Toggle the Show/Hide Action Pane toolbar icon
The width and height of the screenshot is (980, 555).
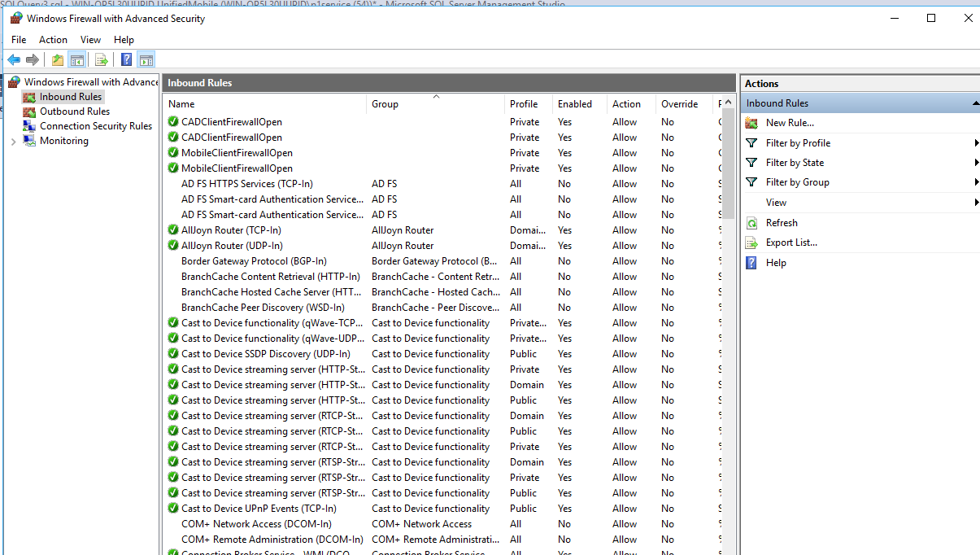coord(146,59)
